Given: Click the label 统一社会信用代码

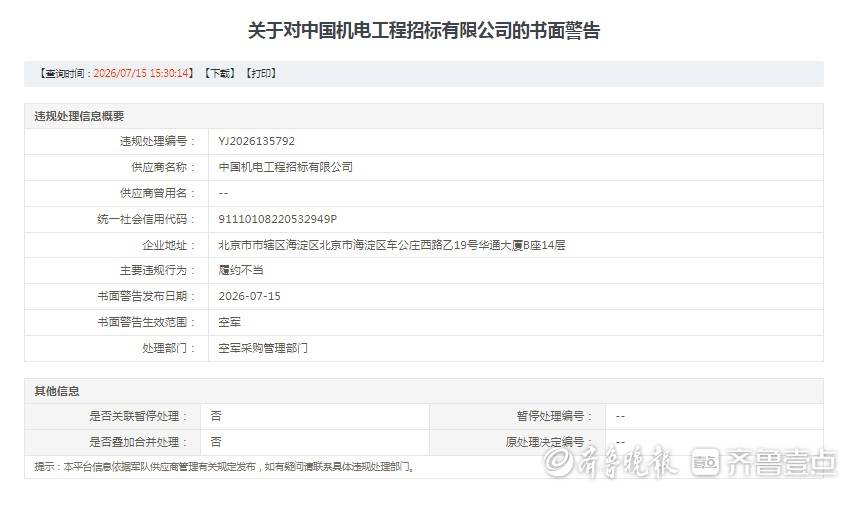Looking at the screenshot, I should tap(146, 219).
